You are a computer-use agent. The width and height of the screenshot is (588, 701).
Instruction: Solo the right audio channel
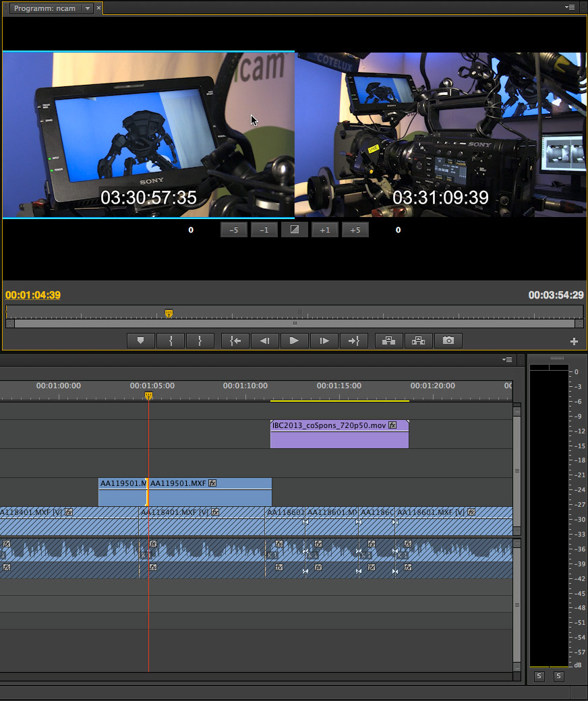[x=558, y=677]
